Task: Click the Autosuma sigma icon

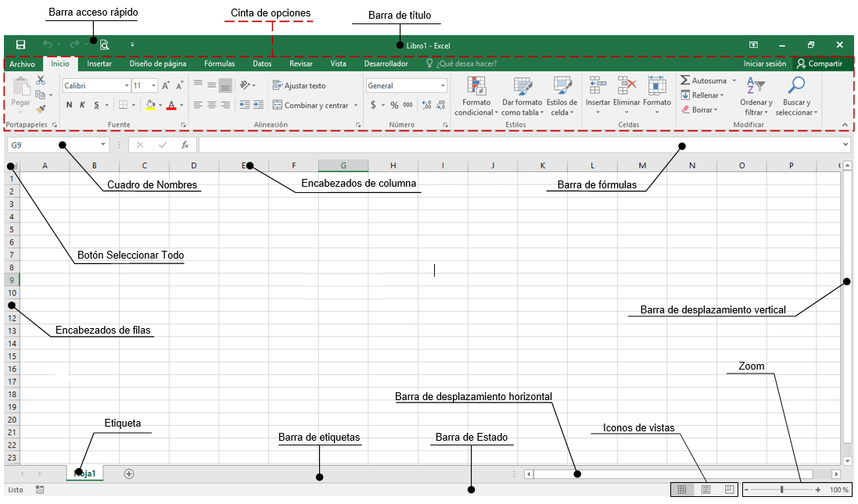Action: click(x=685, y=80)
